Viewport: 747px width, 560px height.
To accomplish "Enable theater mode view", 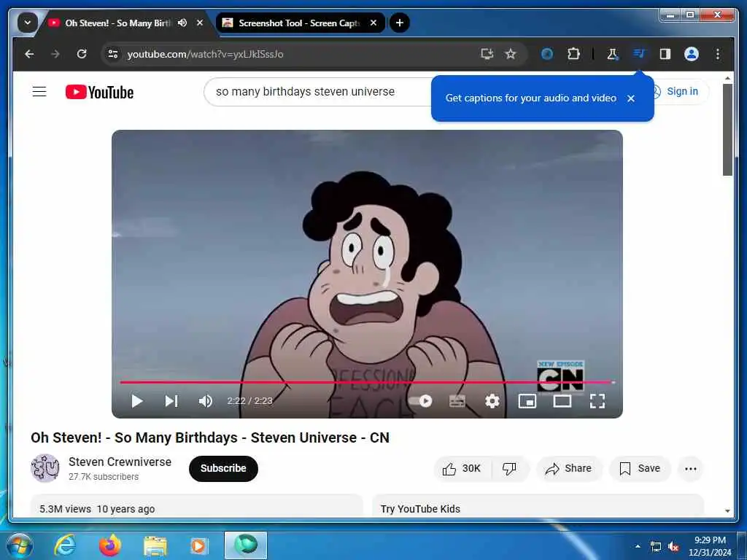I will pyautogui.click(x=562, y=401).
